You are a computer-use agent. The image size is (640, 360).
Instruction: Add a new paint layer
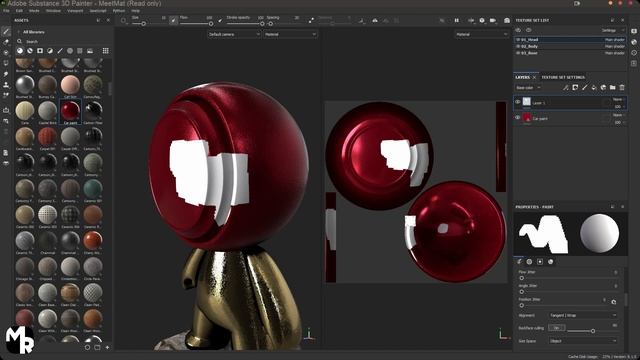tap(584, 88)
